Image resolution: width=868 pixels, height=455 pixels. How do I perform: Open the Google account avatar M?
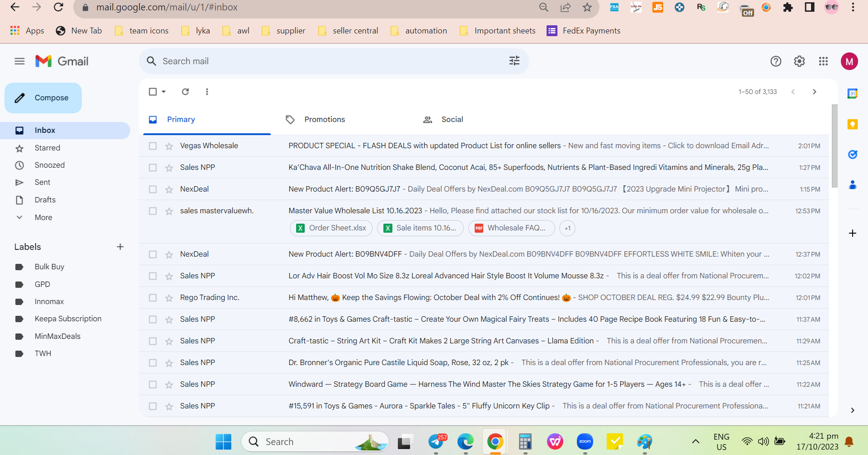849,61
